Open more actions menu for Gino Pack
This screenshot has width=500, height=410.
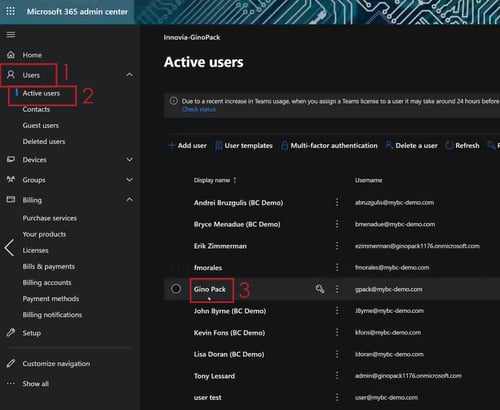(x=337, y=289)
